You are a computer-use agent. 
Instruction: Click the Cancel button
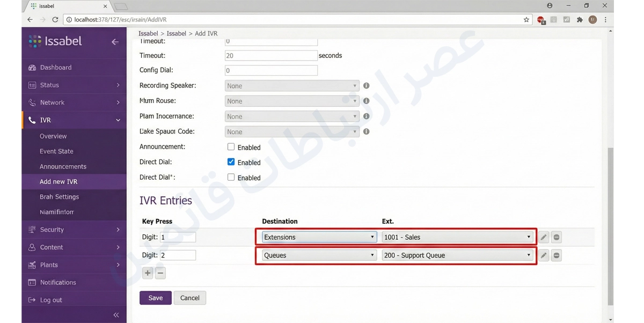click(x=190, y=298)
